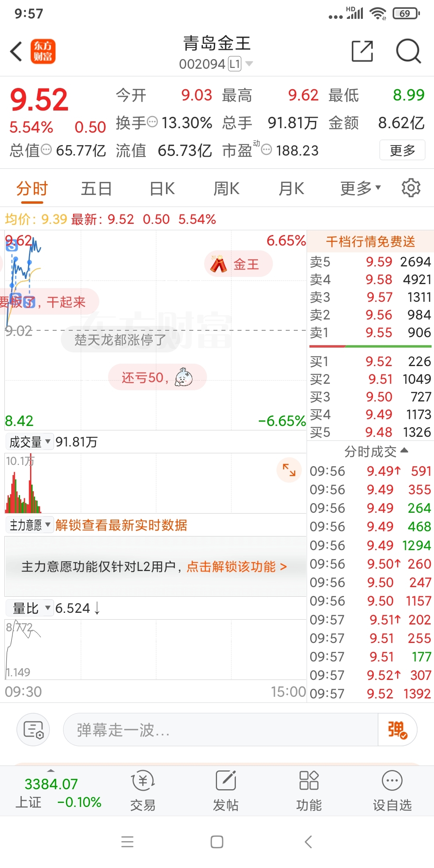Screen dimensions: 434x868
Task: Tap the 更多 quote details button
Action: 402,150
